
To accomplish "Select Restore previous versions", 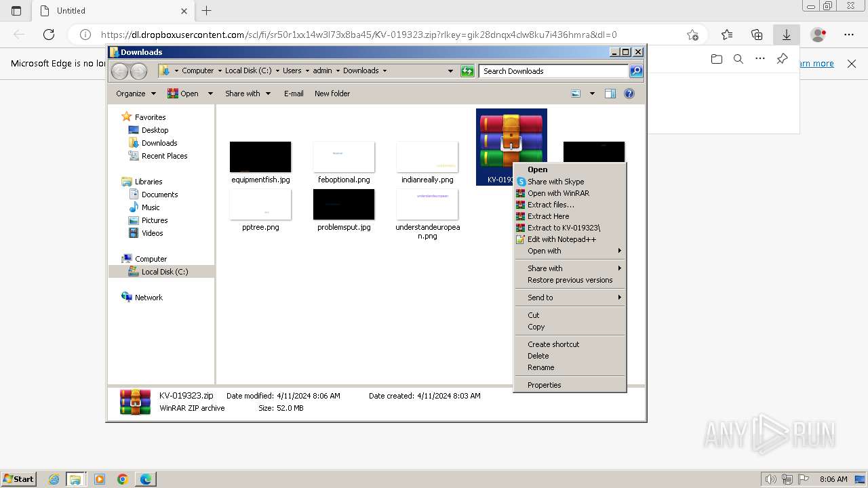I will coord(570,280).
